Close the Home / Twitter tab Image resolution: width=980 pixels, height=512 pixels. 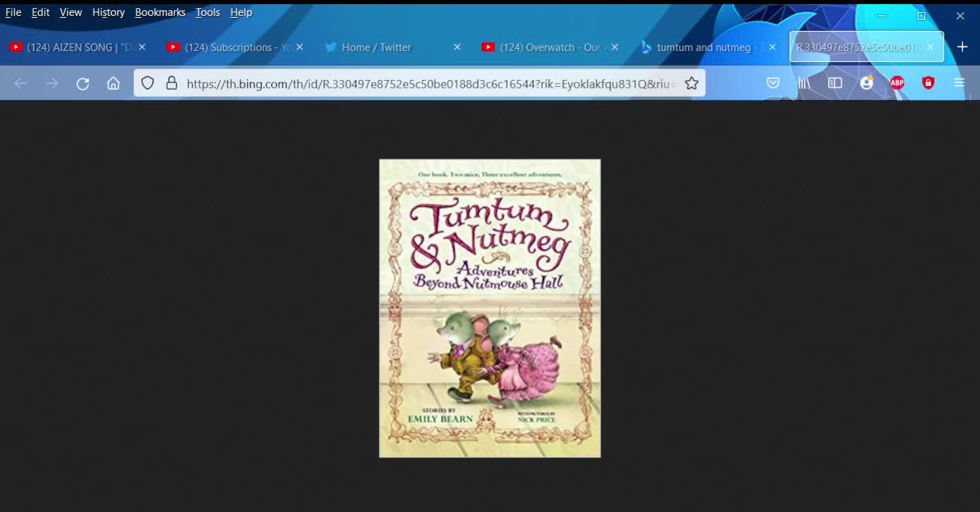pyautogui.click(x=457, y=47)
